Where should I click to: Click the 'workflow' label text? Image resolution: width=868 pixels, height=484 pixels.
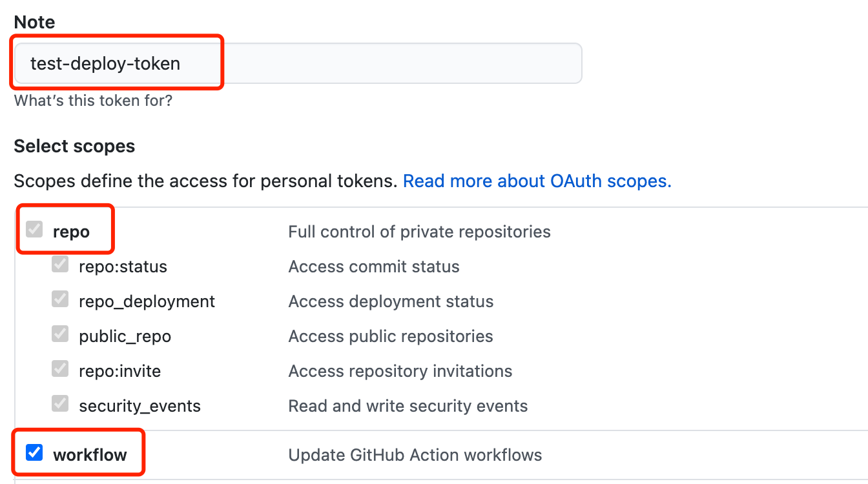click(x=90, y=455)
